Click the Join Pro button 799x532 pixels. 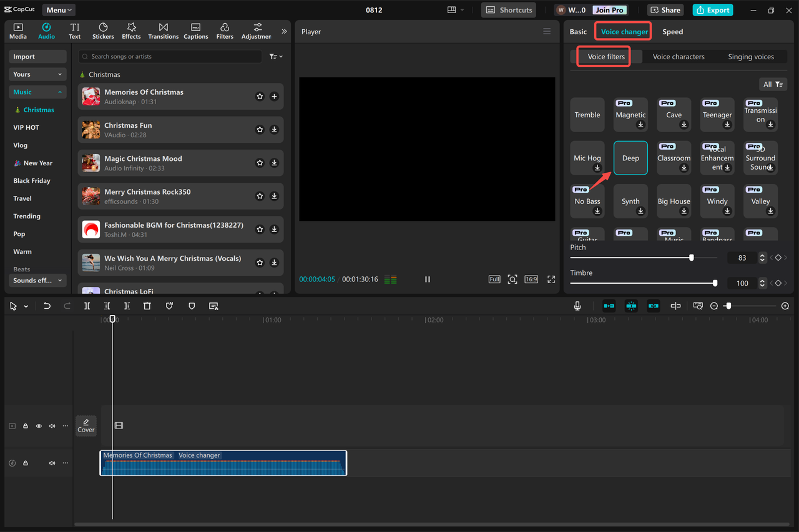609,9
